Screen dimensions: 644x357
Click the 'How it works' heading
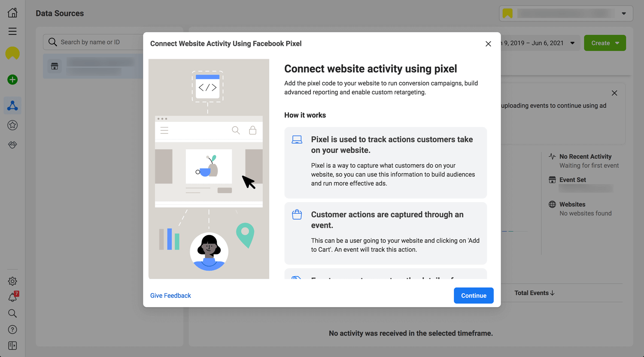coord(305,115)
